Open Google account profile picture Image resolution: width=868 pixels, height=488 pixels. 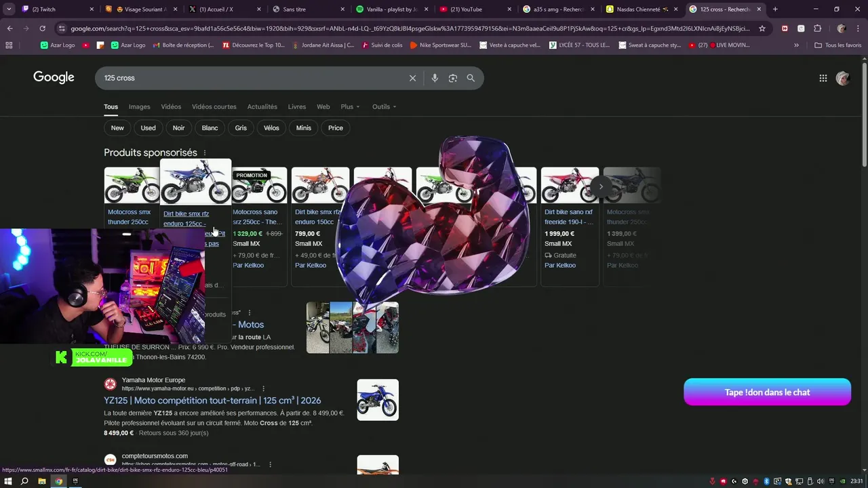[x=843, y=78]
